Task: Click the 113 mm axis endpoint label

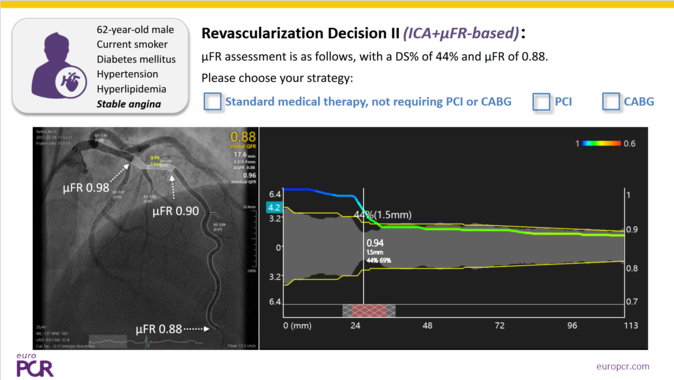Action: click(x=631, y=325)
